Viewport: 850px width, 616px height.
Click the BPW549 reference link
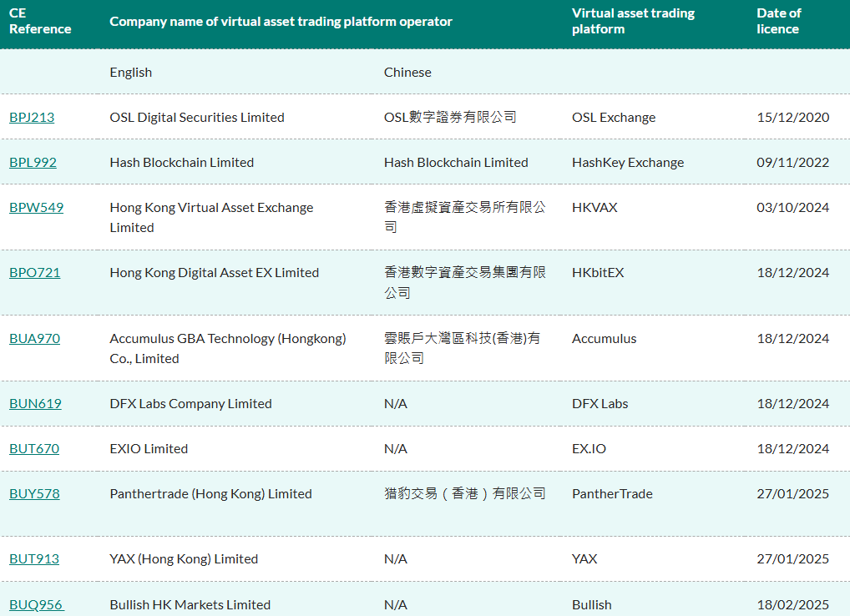click(x=36, y=208)
